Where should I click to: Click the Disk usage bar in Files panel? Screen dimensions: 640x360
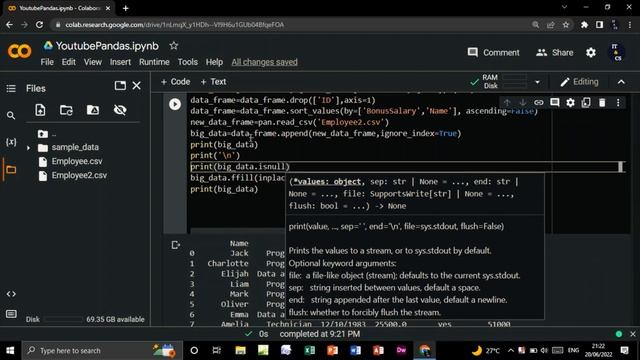click(63, 320)
